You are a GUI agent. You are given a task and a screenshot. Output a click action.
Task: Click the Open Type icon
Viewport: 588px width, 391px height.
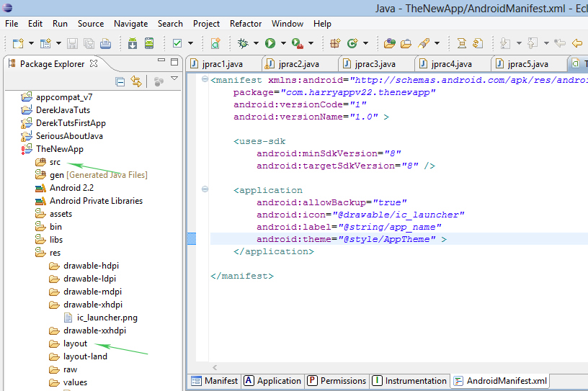click(390, 43)
